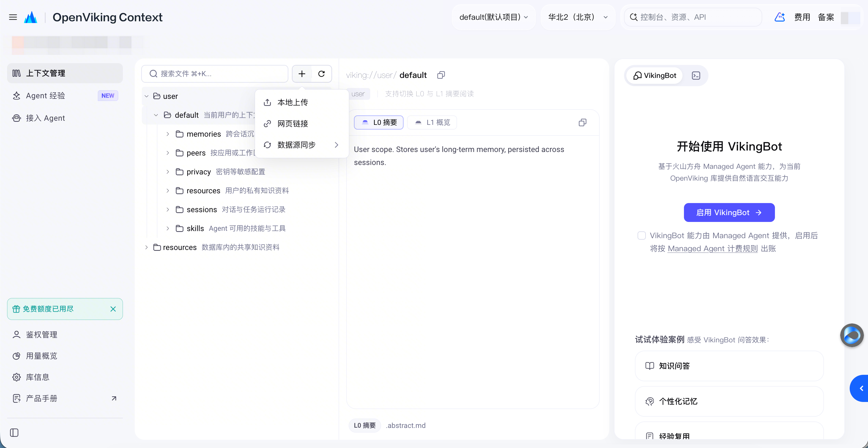Open the Managed Agent 计费规则 link
Screen dimensions: 868x448
tap(713, 249)
